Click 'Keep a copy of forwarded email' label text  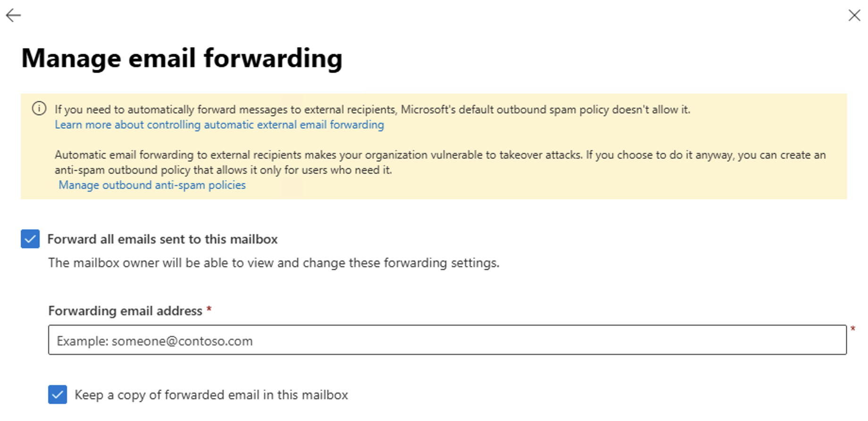click(x=211, y=395)
